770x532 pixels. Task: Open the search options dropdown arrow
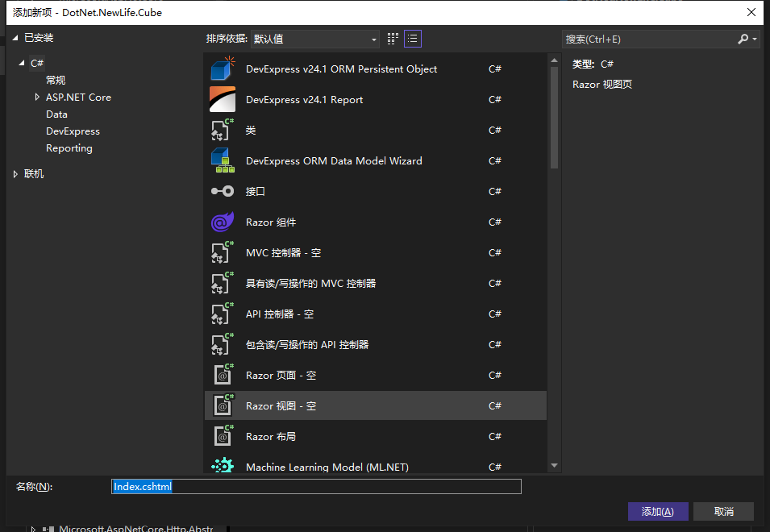click(x=755, y=39)
